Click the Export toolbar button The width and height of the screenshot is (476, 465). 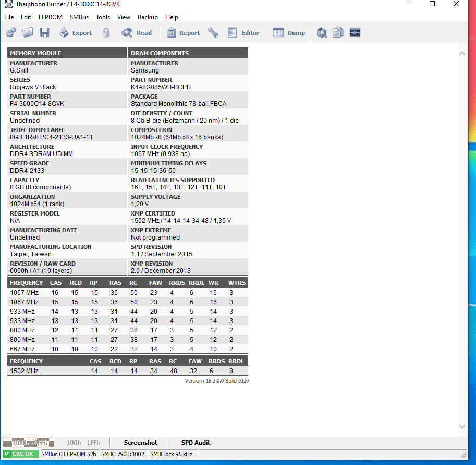76,32
